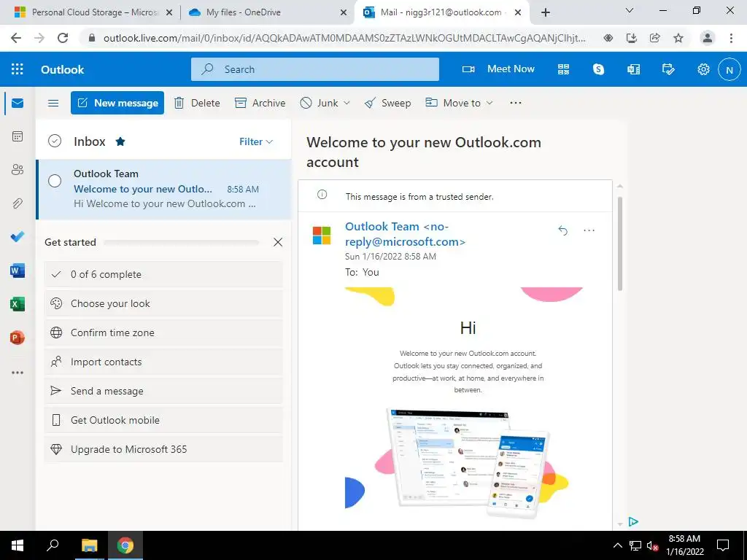Open Import contacts setup step

click(163, 362)
